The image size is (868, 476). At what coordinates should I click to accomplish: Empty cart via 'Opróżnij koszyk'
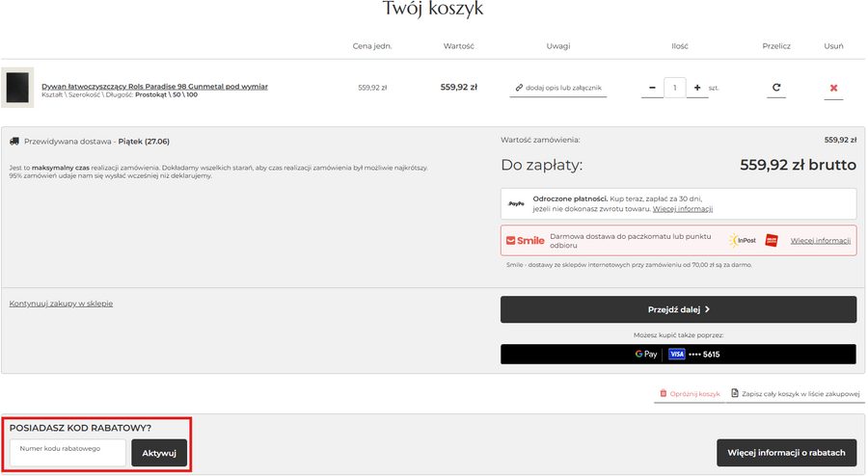690,394
